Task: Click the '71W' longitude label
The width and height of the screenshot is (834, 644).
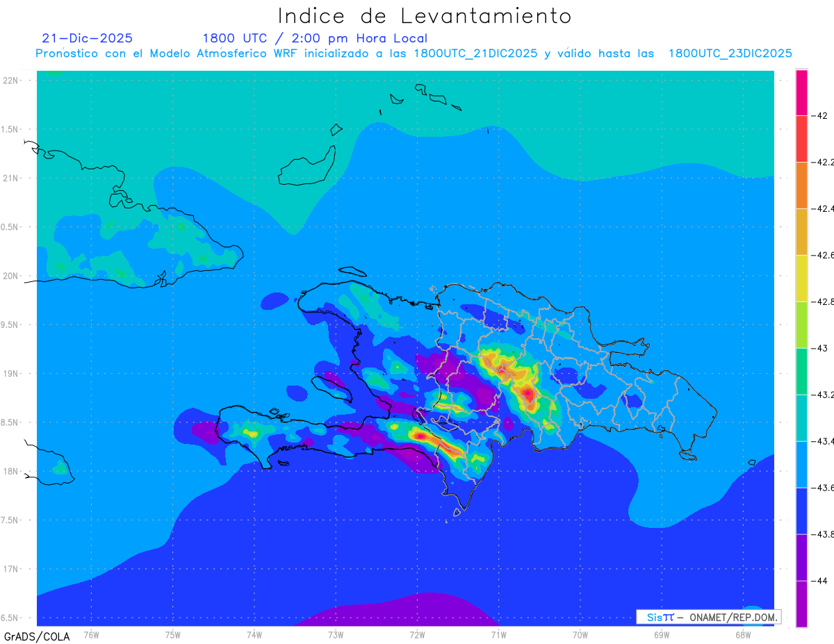Action: click(498, 634)
